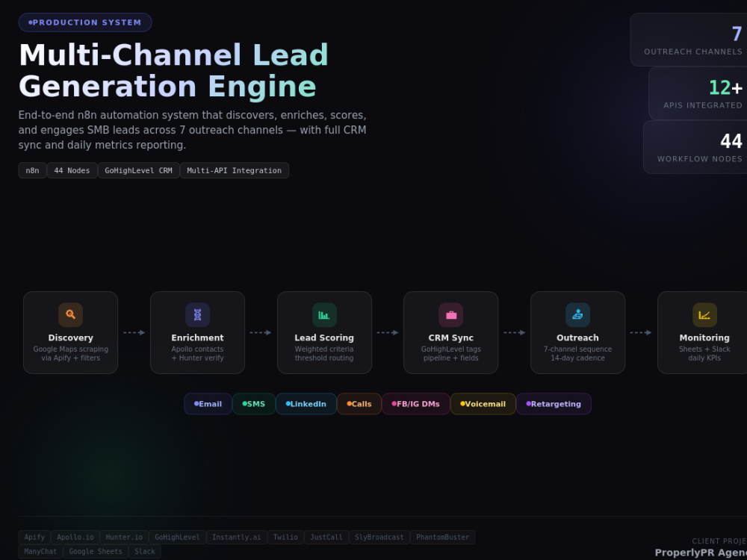Select the Email channel pill
Screen dimensions: 747x560
pos(208,404)
